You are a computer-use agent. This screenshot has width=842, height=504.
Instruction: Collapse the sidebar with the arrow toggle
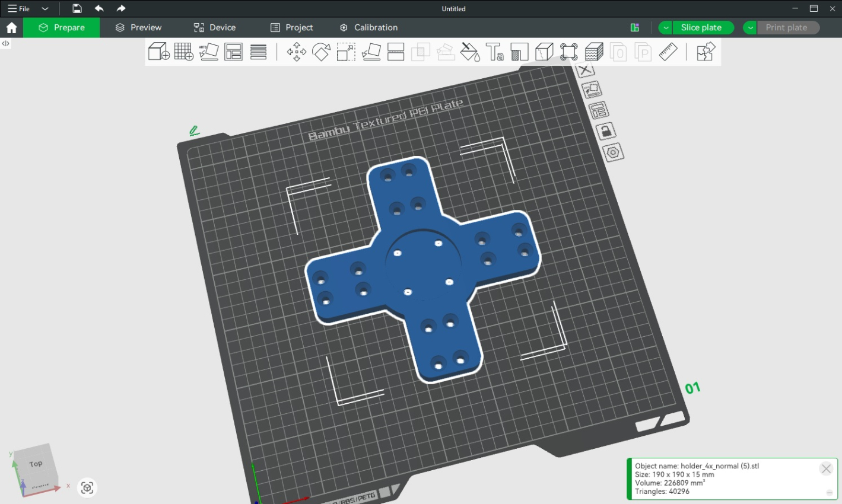pyautogui.click(x=5, y=43)
